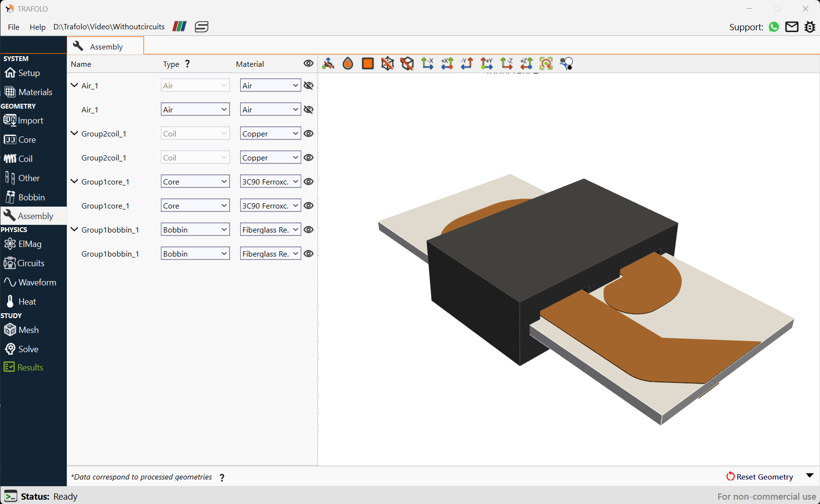
Task: Expand the arrow next to Reset Geometry
Action: (810, 476)
